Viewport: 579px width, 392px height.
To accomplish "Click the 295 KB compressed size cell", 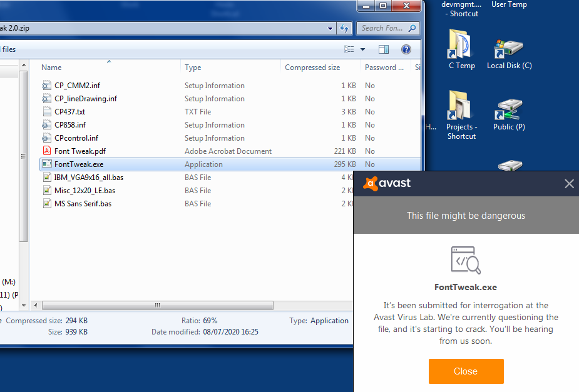I will pyautogui.click(x=345, y=164).
